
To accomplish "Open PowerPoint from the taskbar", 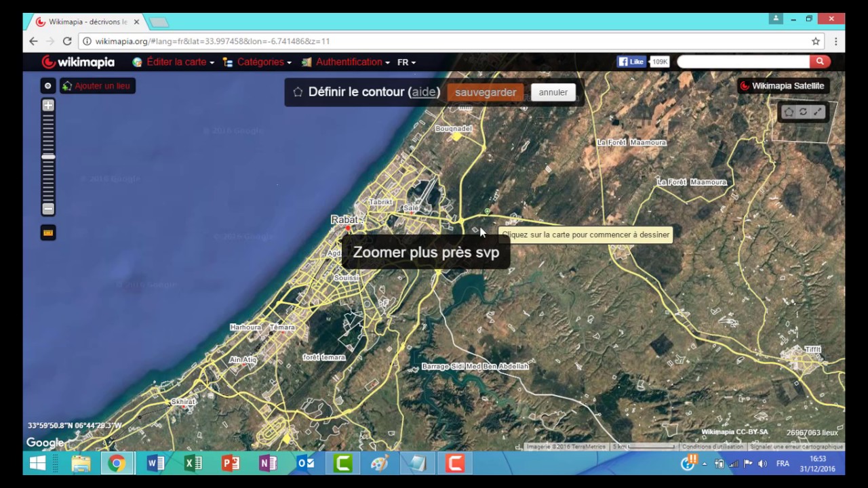I will pyautogui.click(x=231, y=464).
